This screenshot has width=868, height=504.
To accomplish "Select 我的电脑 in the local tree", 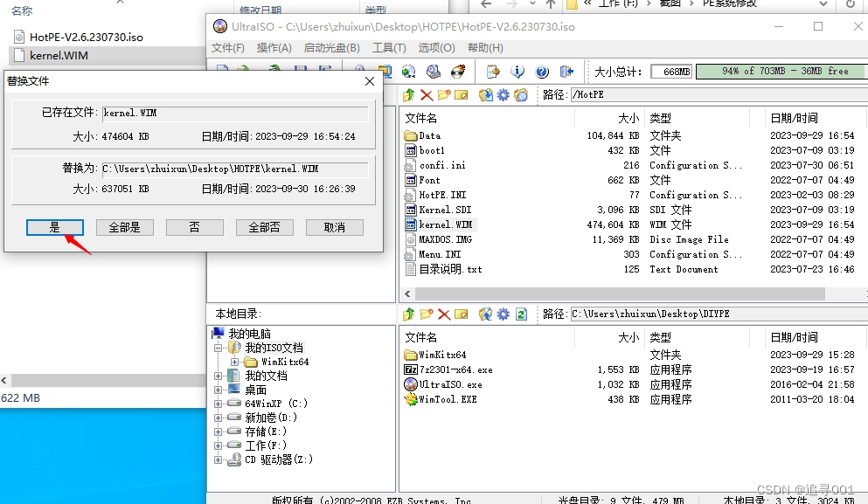I will (249, 334).
